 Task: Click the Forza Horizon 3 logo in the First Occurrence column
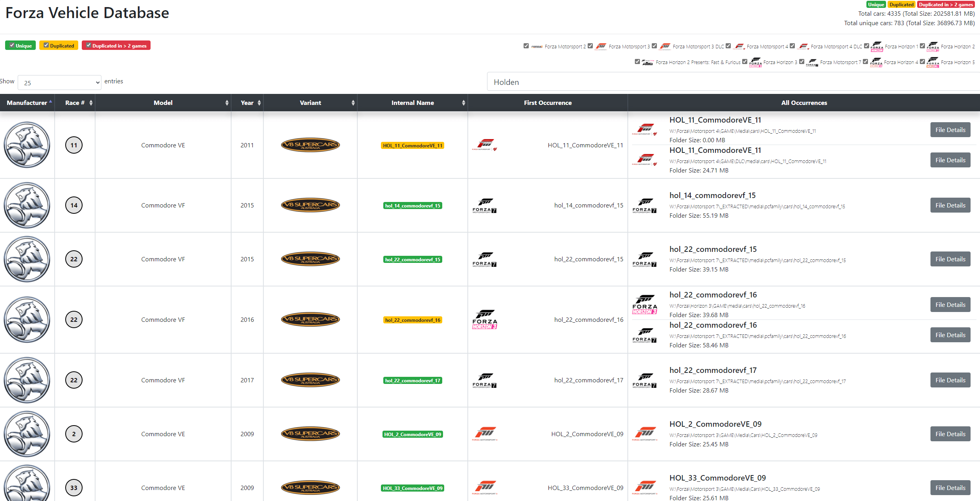tap(484, 319)
